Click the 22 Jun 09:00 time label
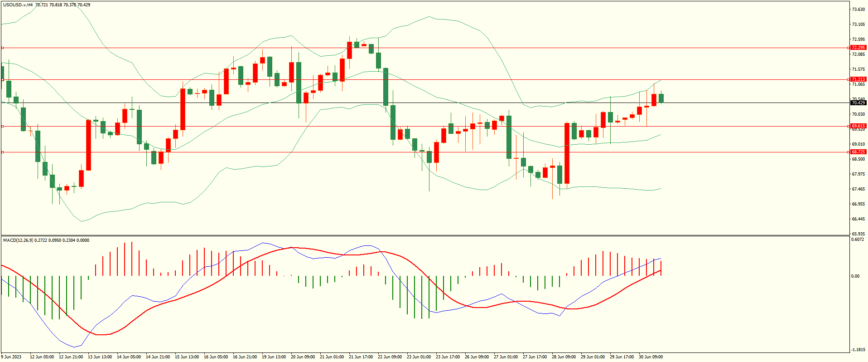This screenshot has width=868, height=362. click(390, 357)
